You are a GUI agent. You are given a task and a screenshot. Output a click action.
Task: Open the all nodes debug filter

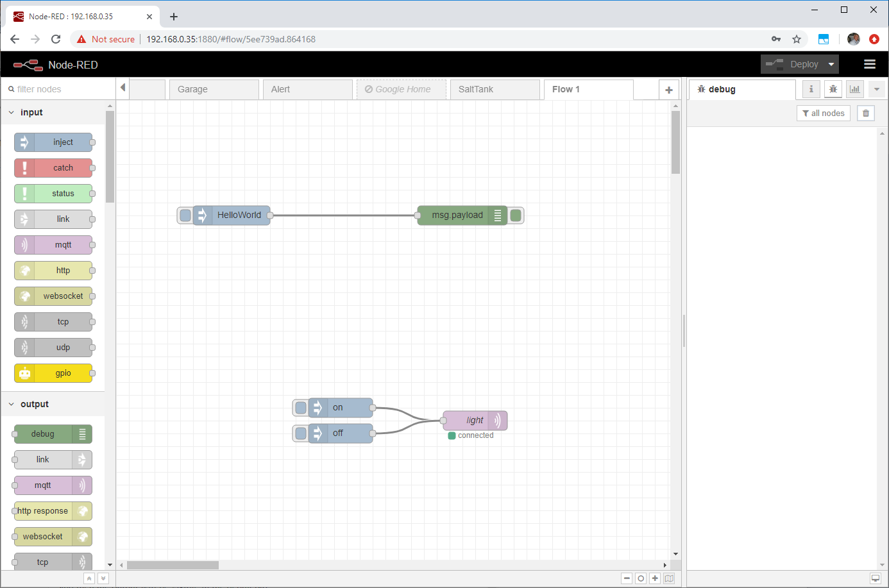coord(824,113)
